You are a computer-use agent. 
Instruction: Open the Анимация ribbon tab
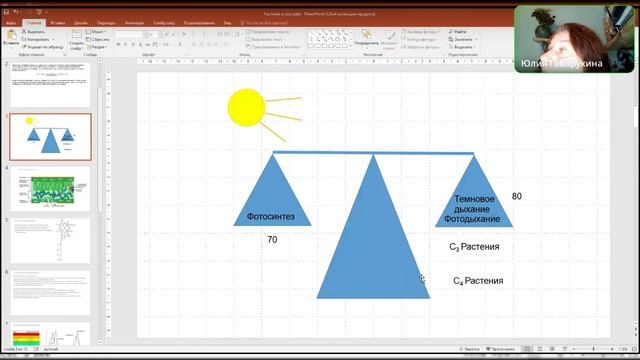[x=134, y=23]
